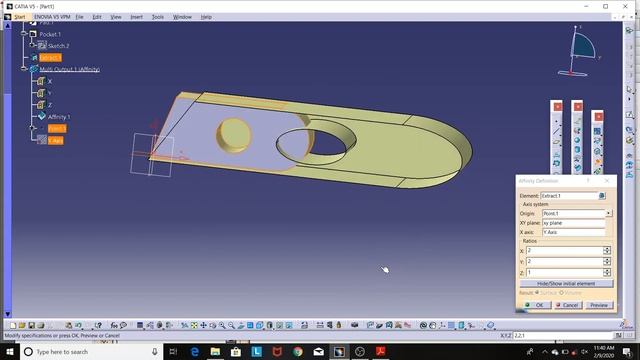The image size is (640, 360).
Task: Open the View menu
Action: pyautogui.click(x=116, y=17)
